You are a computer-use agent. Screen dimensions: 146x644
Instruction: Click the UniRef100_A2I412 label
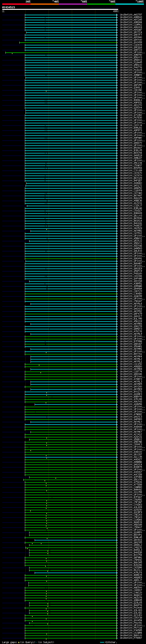tap(131, 435)
